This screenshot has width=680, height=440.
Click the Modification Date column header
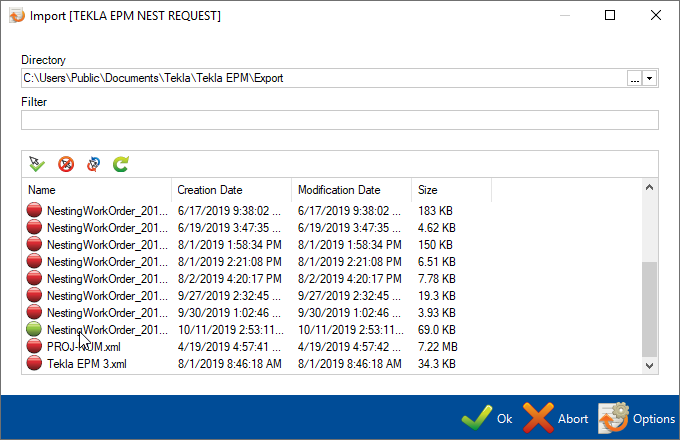point(350,190)
